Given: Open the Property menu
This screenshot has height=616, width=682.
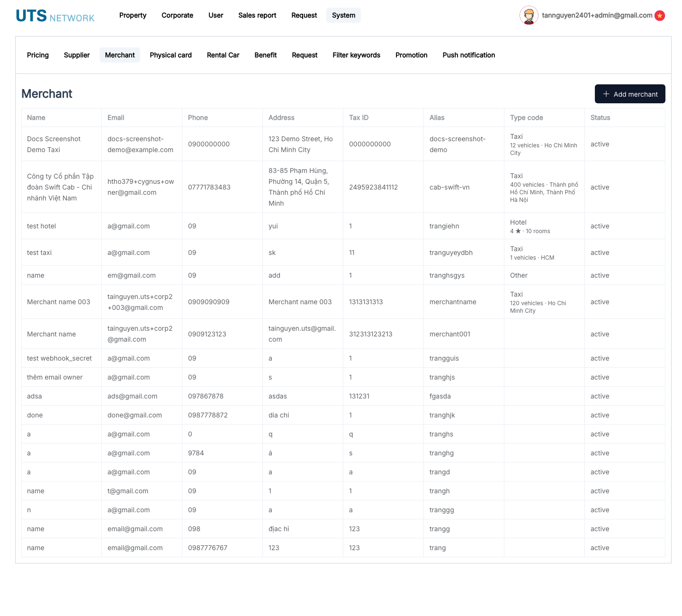Looking at the screenshot, I should (133, 15).
